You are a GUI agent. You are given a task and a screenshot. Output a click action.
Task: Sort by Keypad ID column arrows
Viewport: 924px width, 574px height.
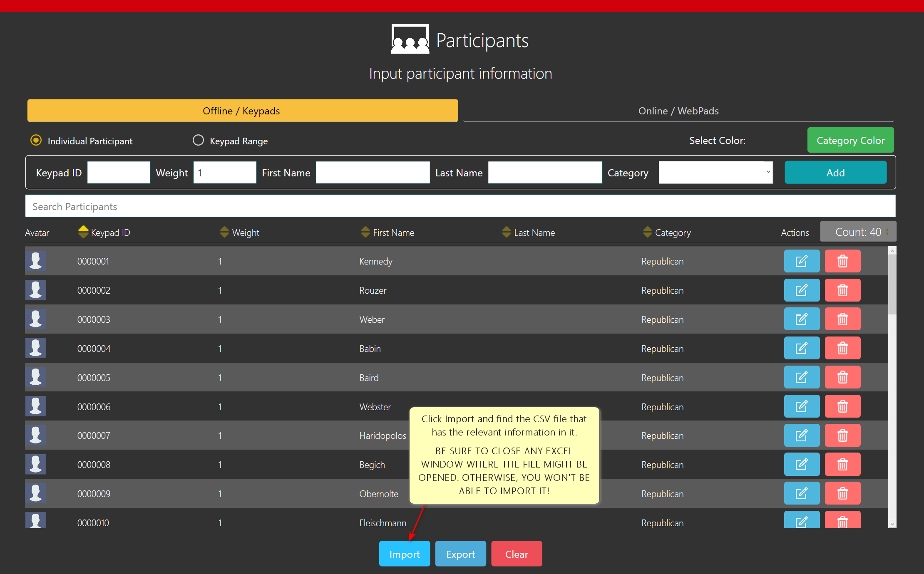click(83, 232)
